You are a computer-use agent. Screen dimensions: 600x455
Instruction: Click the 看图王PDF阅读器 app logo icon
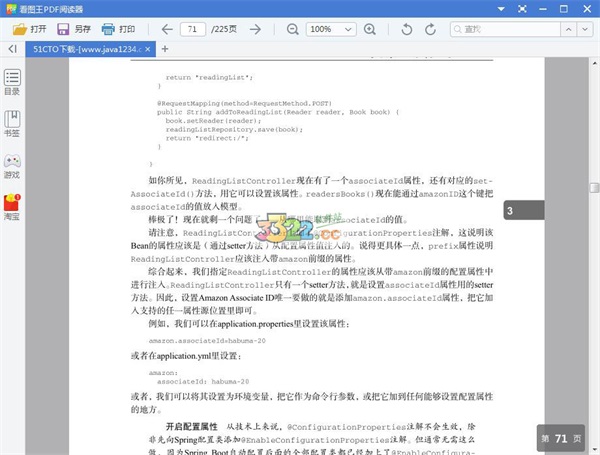pos(11,9)
